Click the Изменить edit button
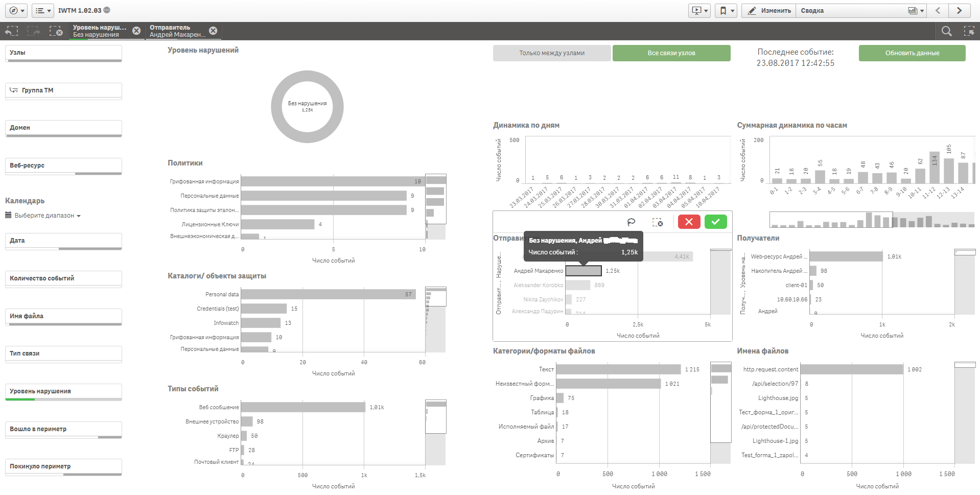 (769, 10)
